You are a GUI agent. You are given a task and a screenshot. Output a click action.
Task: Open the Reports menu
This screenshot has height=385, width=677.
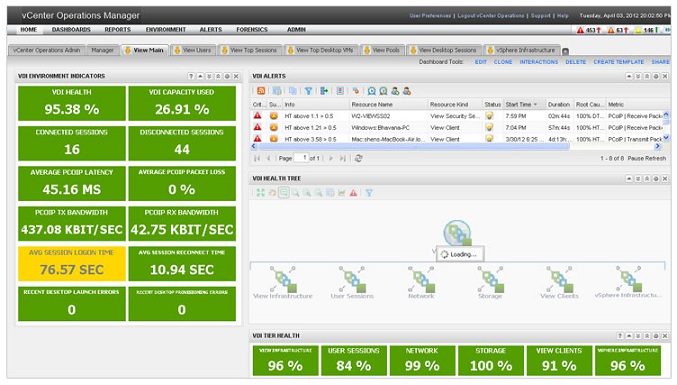pos(117,29)
